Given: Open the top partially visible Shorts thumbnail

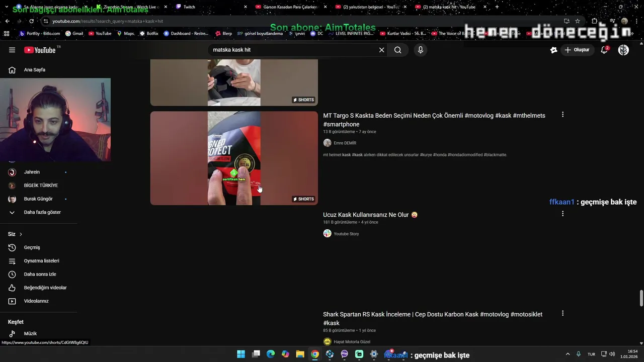Looking at the screenshot, I should tap(234, 82).
